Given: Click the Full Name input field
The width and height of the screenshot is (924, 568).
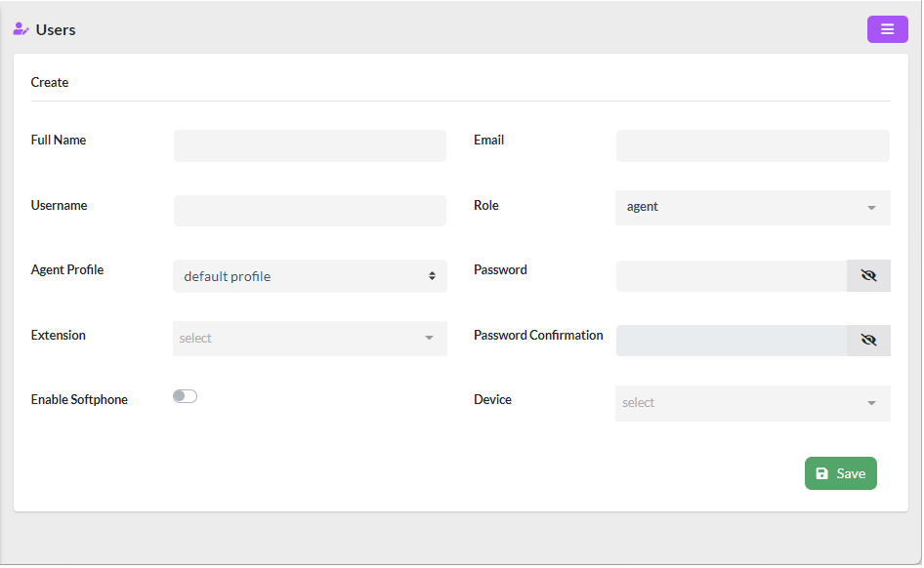Looking at the screenshot, I should click(x=310, y=145).
